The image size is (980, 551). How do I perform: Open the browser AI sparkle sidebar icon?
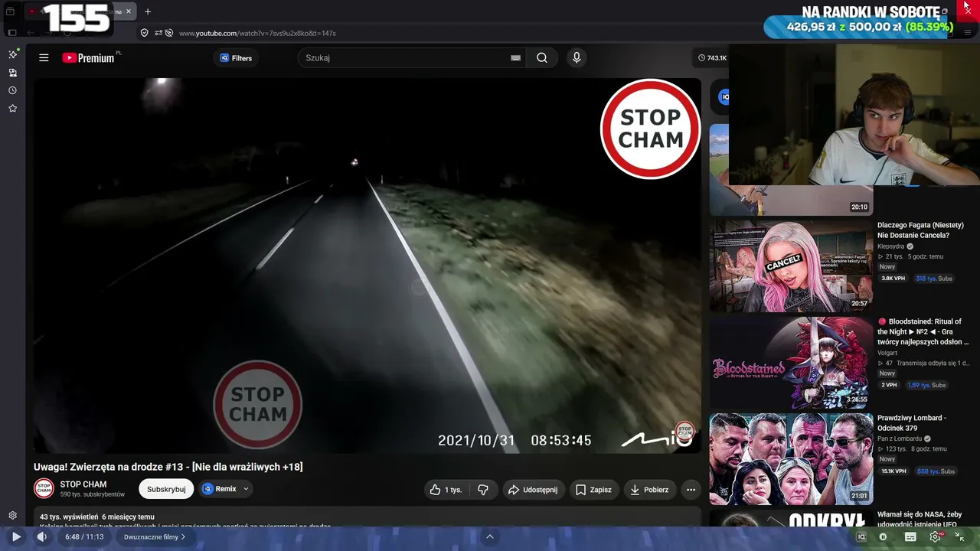point(12,54)
